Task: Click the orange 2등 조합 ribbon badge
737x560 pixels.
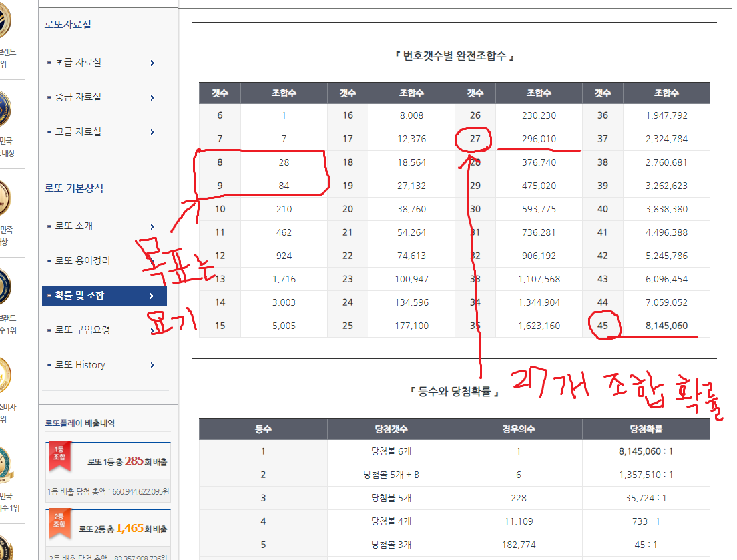Action: pos(59,523)
